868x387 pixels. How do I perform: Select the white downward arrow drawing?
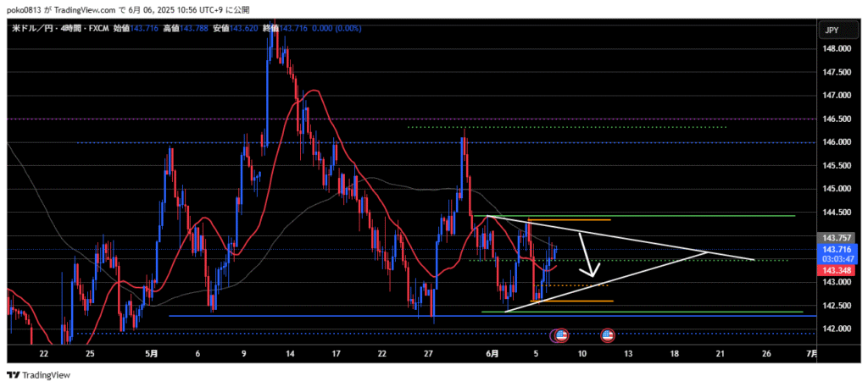tap(588, 257)
